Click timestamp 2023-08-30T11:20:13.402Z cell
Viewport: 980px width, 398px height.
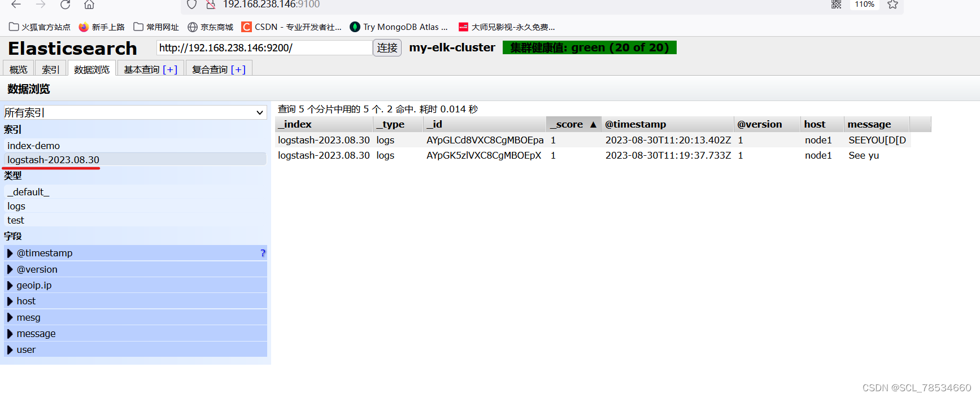[668, 140]
